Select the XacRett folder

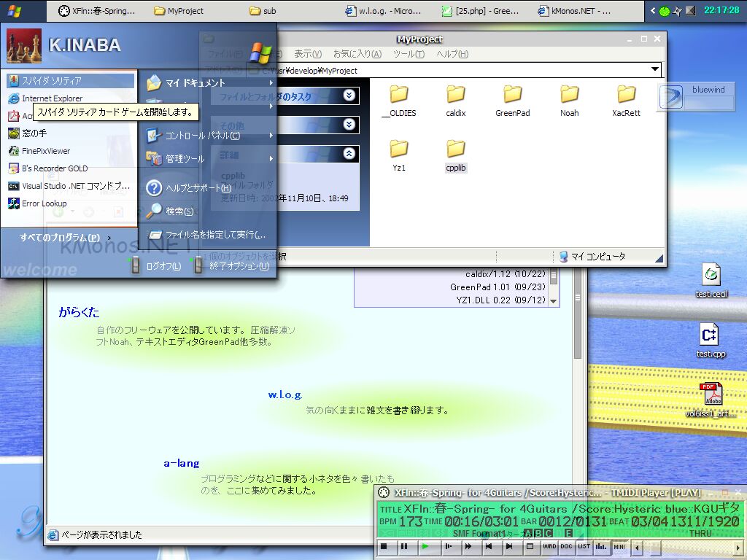626,101
